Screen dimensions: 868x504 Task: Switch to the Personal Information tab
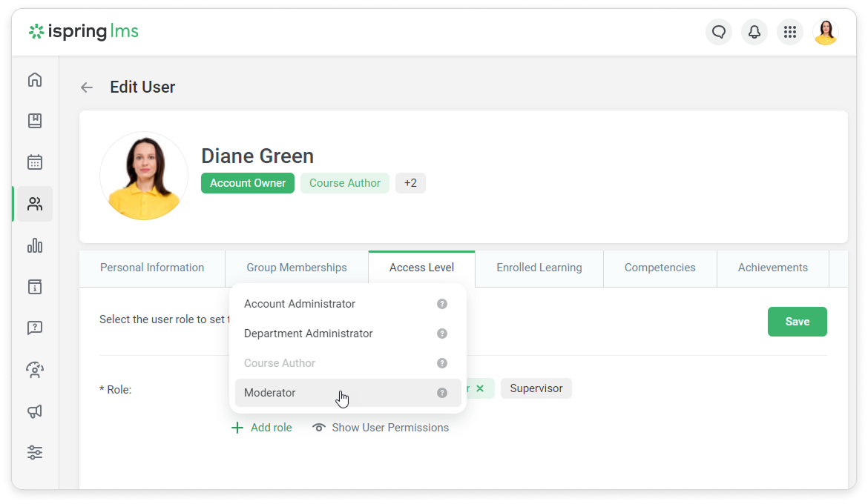[x=152, y=268]
